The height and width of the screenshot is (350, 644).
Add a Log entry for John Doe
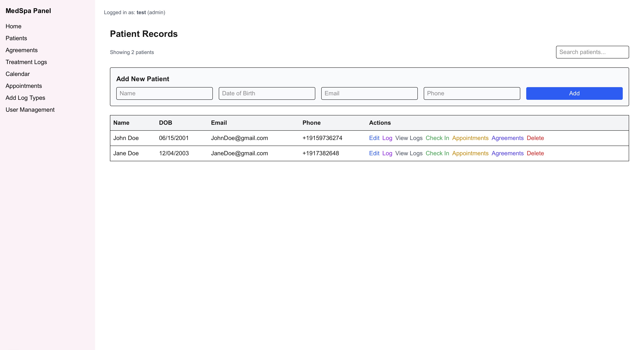pyautogui.click(x=387, y=138)
